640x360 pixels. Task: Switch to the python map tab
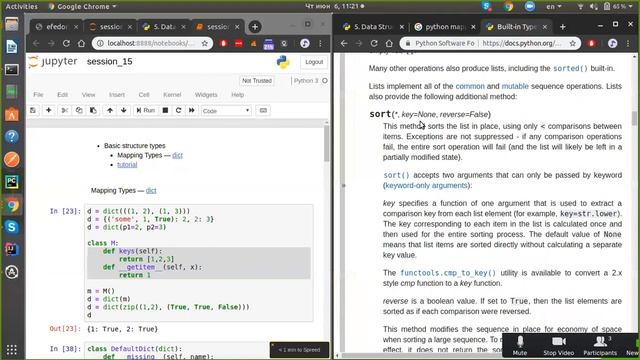pyautogui.click(x=444, y=27)
